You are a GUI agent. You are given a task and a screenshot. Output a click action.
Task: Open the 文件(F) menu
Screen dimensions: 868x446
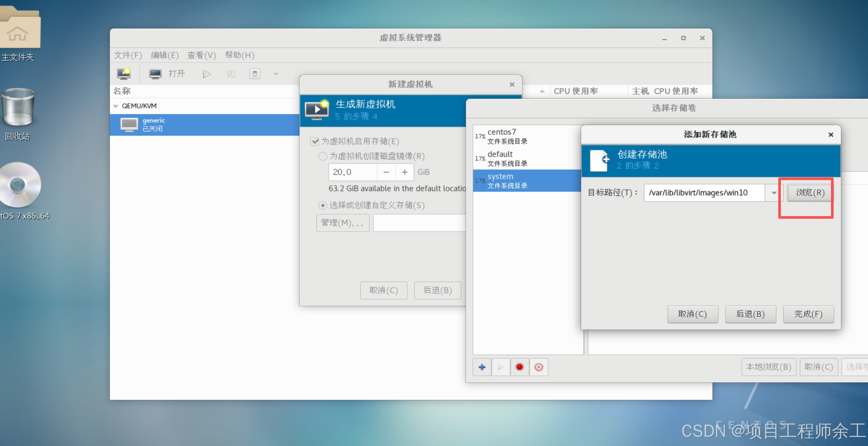point(128,55)
